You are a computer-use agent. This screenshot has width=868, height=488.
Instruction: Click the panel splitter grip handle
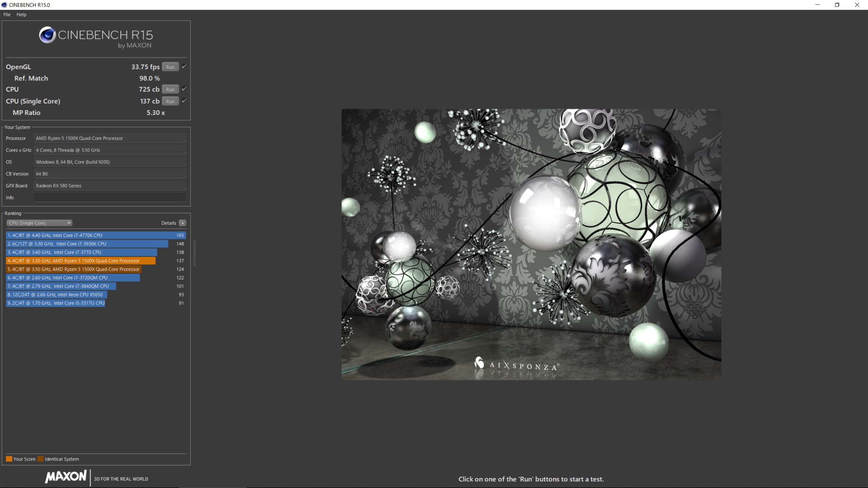(x=194, y=253)
